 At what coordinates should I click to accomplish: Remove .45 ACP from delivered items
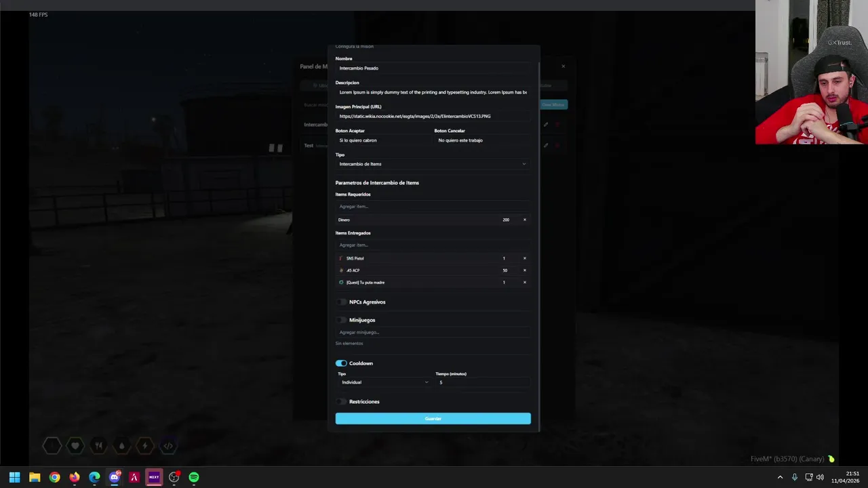click(524, 270)
